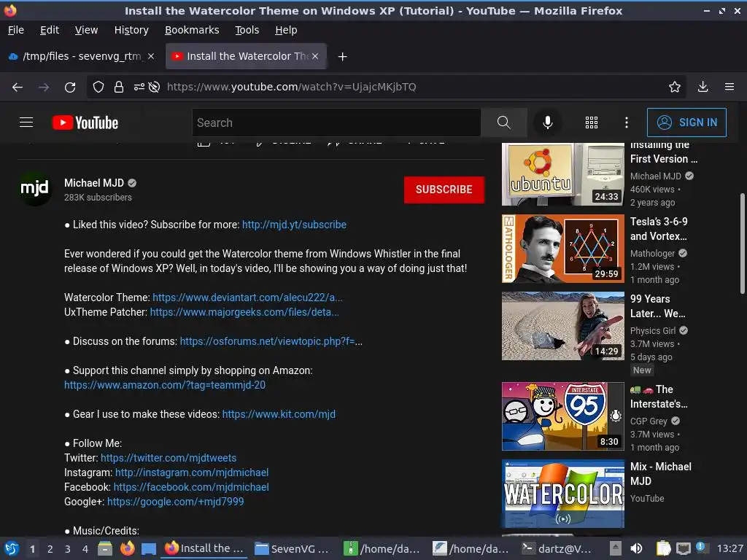This screenshot has width=747, height=560.
Task: Switch to the /tmp/files sevenvg_rtm tab
Action: [82, 56]
